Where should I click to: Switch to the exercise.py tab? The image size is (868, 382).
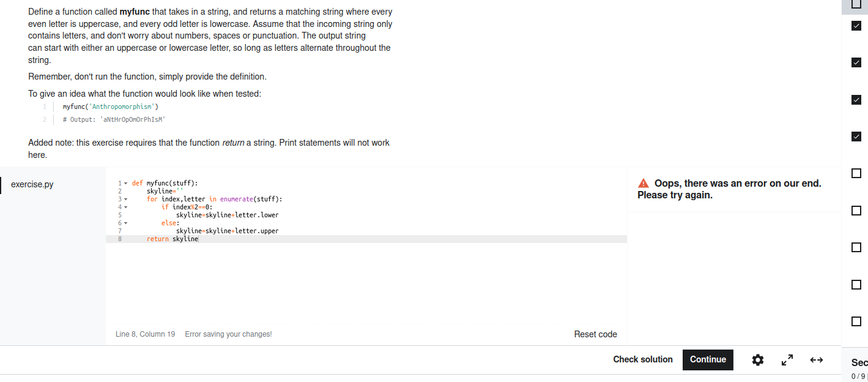32,184
